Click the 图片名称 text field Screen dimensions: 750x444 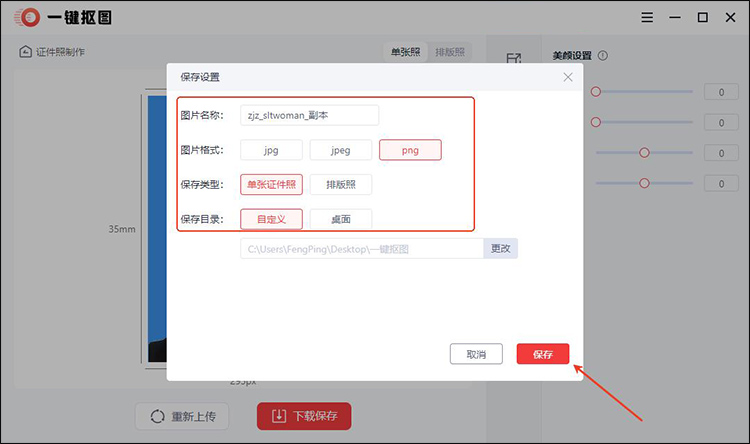coord(310,115)
